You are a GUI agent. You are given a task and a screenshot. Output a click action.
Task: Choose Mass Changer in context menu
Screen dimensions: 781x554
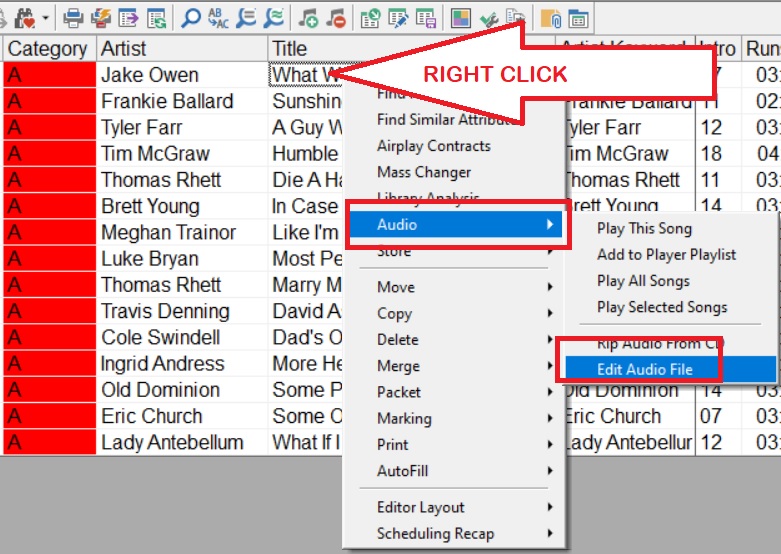coord(424,172)
